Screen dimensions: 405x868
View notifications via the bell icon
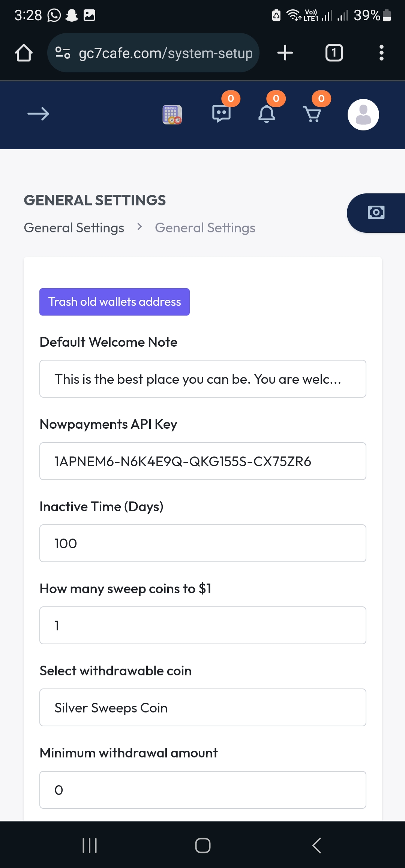[267, 114]
